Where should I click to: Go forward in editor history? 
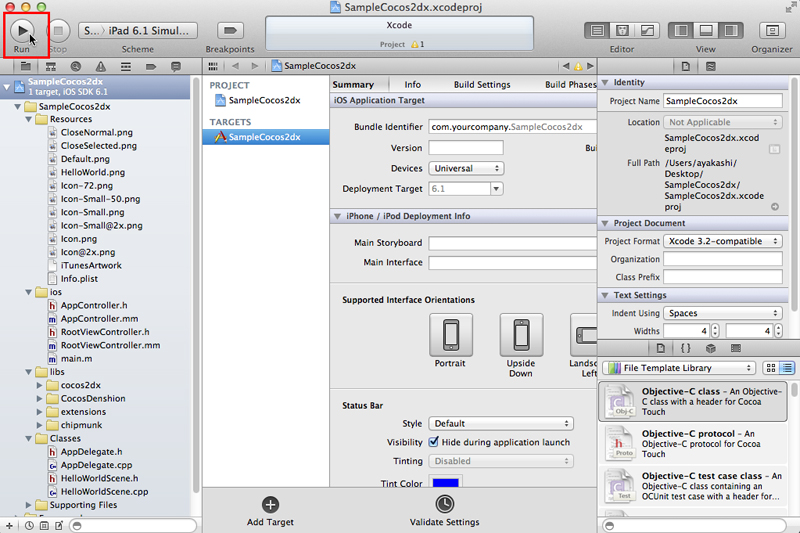[255, 66]
